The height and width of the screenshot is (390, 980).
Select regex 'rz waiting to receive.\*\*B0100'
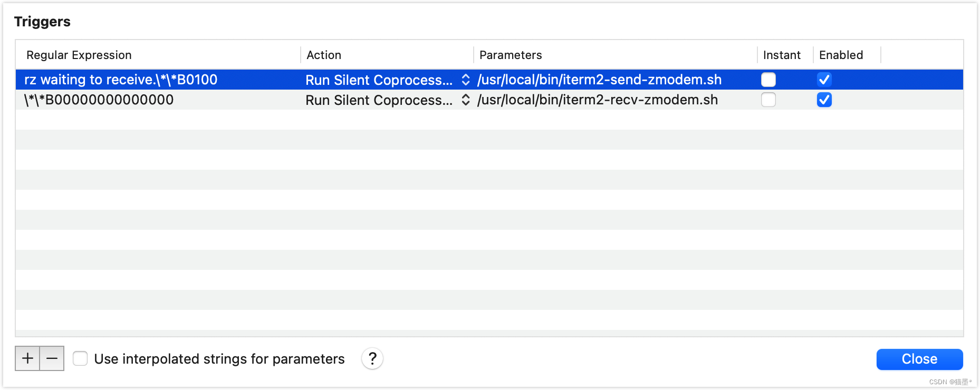coord(121,80)
